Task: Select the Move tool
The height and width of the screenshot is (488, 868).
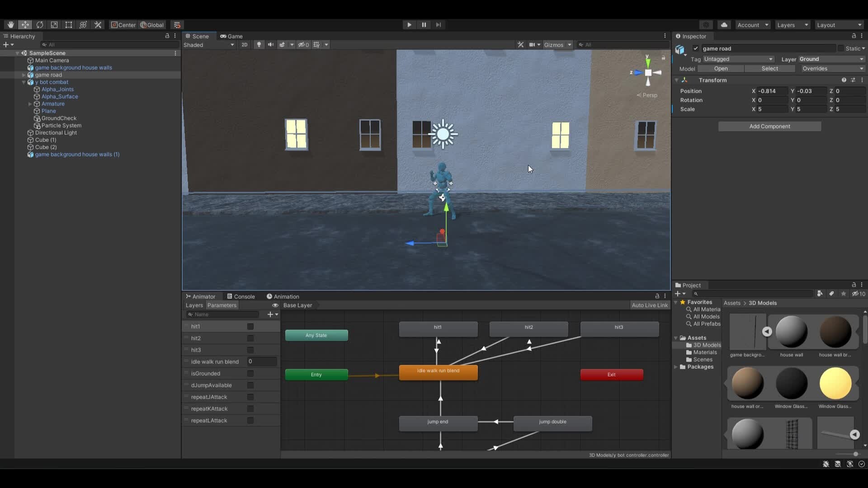Action: 25,25
